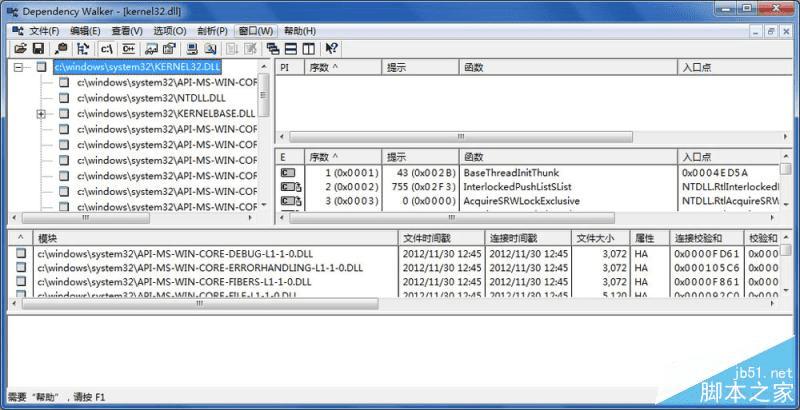Open module Properties toolbar icon
The height and width of the screenshot is (410, 800).
[x=169, y=49]
